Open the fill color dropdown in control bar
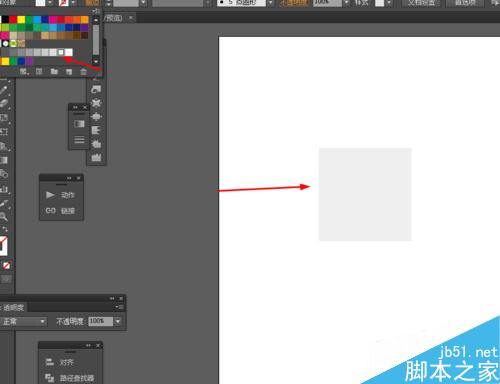The image size is (500, 384). click(x=50, y=3)
